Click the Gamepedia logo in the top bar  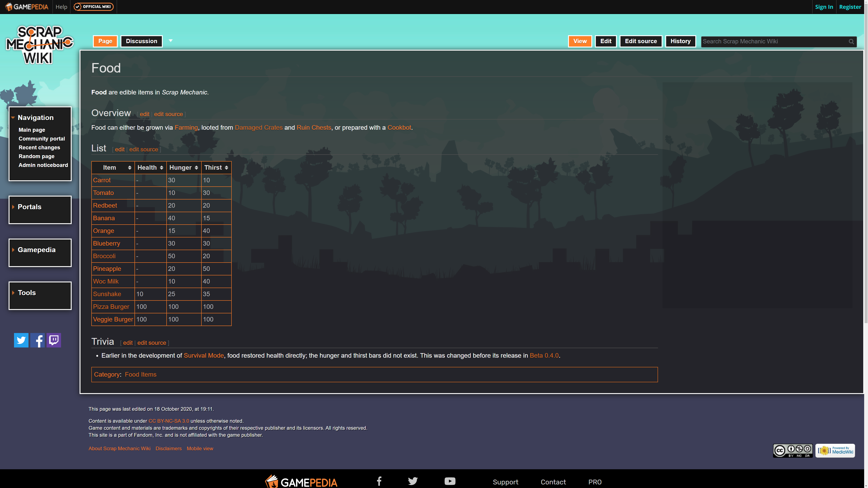click(x=27, y=7)
